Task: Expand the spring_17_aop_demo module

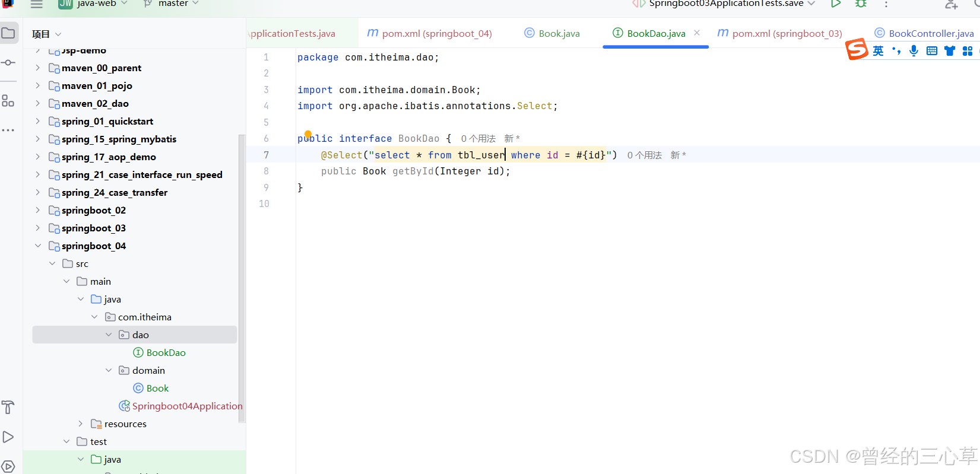Action: click(x=38, y=157)
